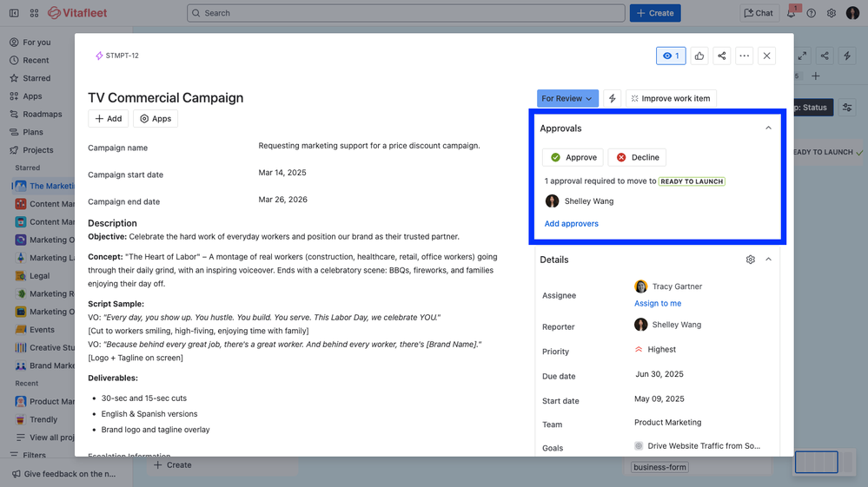Open Projects in sidebar
The image size is (868, 487).
pyautogui.click(x=37, y=150)
